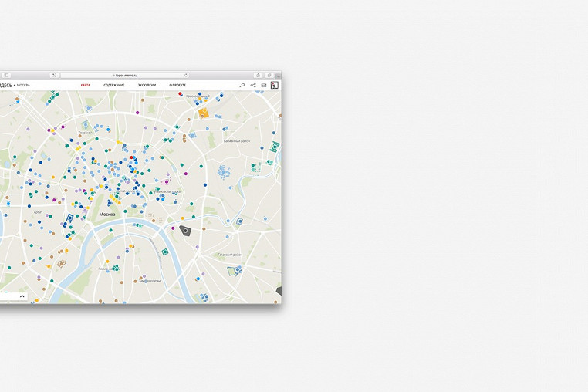The height and width of the screenshot is (392, 588).
Task: Click the search magnifier icon
Action: click(x=242, y=86)
